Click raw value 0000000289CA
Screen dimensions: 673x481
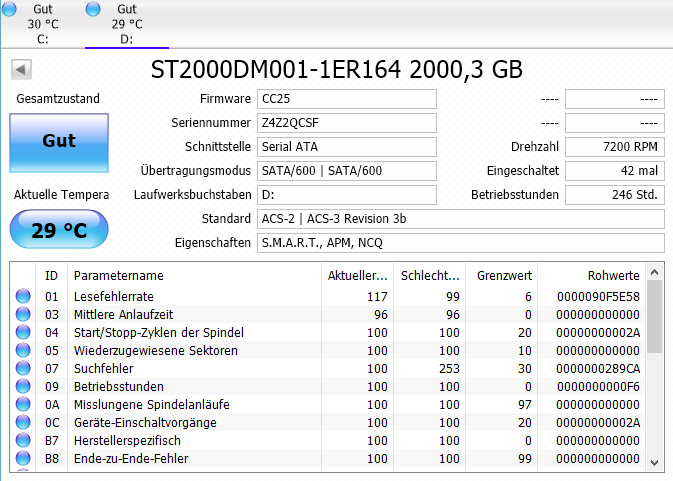[598, 369]
